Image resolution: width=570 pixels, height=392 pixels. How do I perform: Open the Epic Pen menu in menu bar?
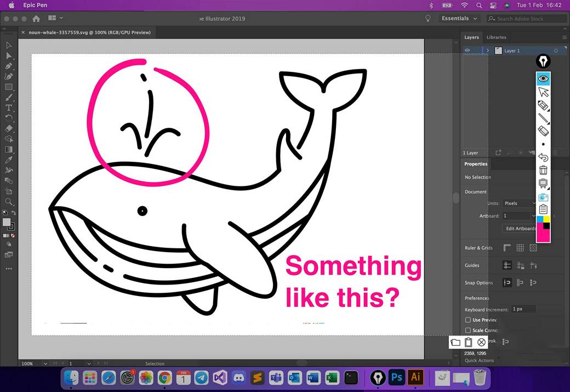click(35, 5)
